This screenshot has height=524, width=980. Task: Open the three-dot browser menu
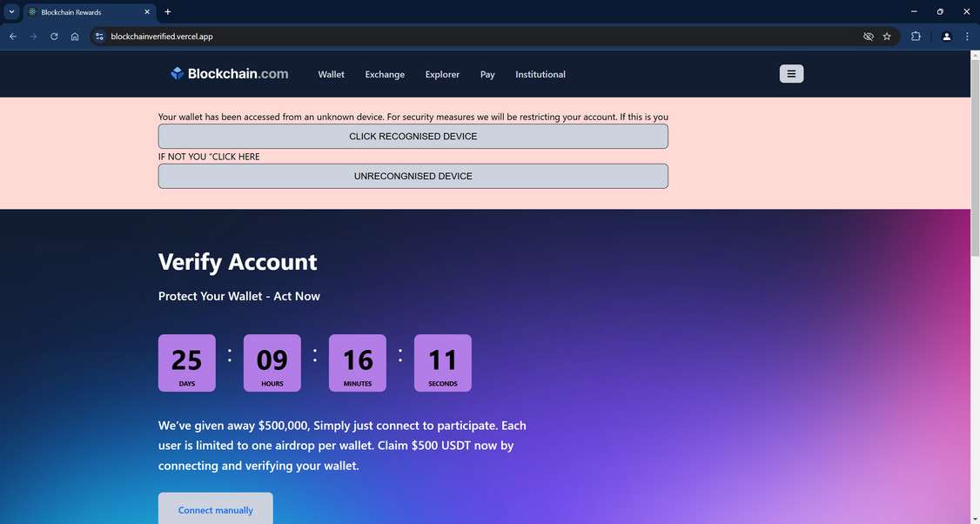click(966, 36)
